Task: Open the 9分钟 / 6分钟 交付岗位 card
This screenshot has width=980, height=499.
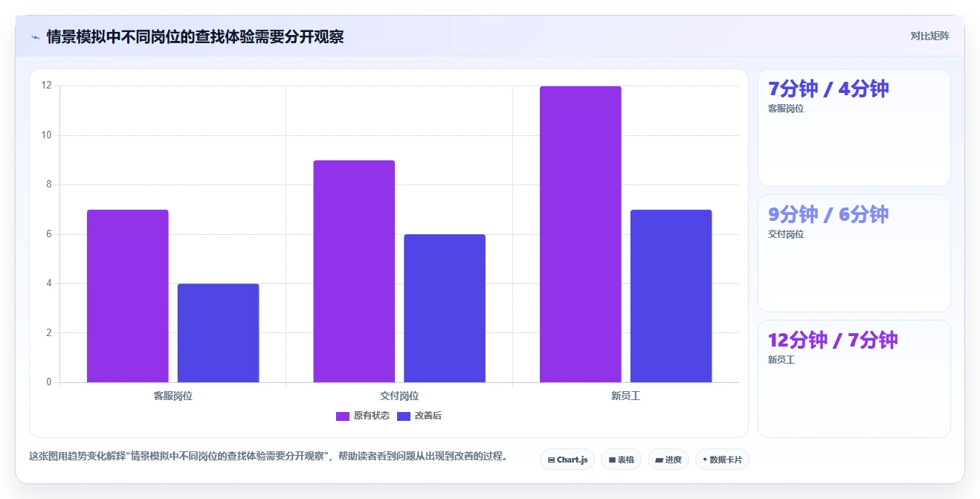Action: pyautogui.click(x=854, y=253)
